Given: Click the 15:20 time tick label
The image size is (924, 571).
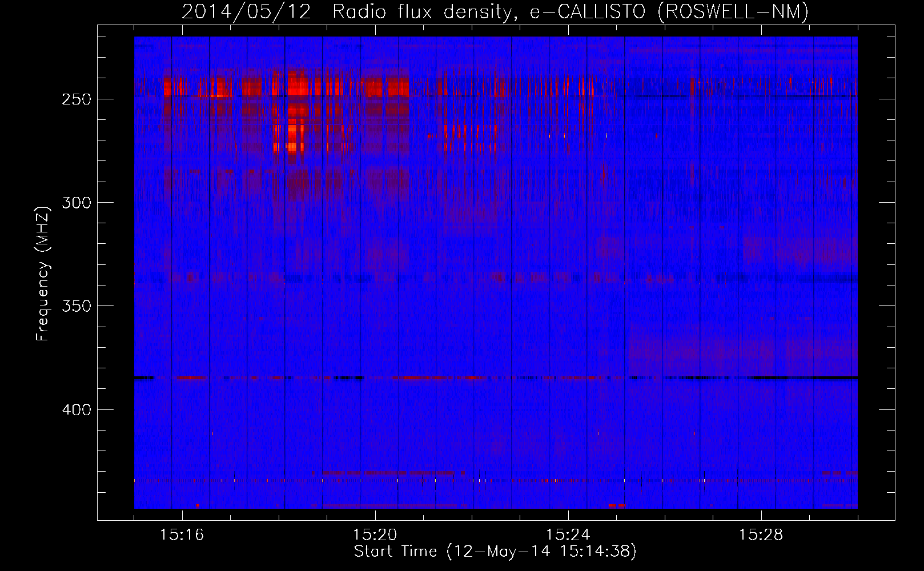Looking at the screenshot, I should tap(375, 534).
